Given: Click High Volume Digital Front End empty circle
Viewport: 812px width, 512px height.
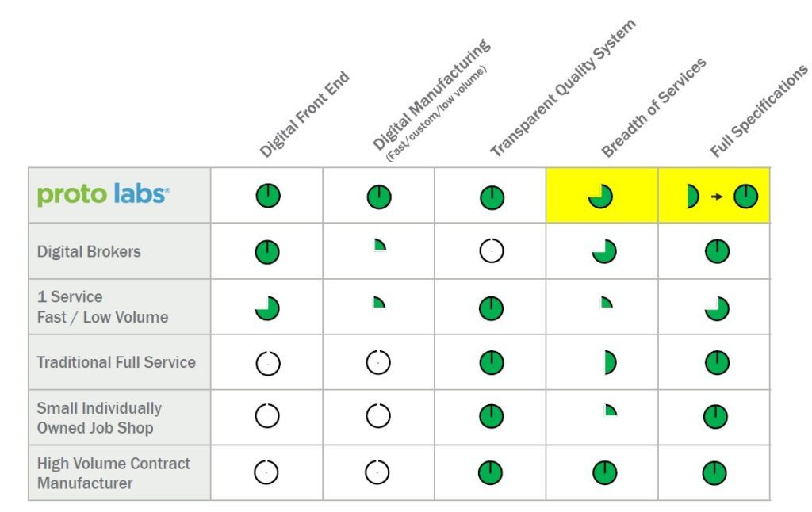Looking at the screenshot, I should coord(266,472).
